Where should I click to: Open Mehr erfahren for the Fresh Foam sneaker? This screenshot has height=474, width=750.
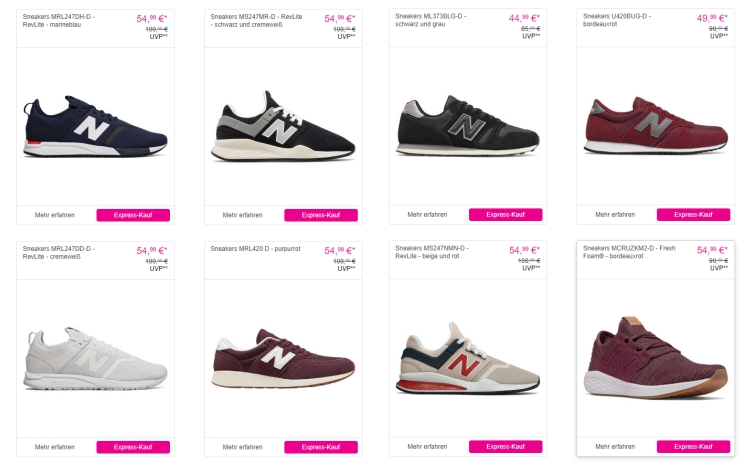(615, 447)
